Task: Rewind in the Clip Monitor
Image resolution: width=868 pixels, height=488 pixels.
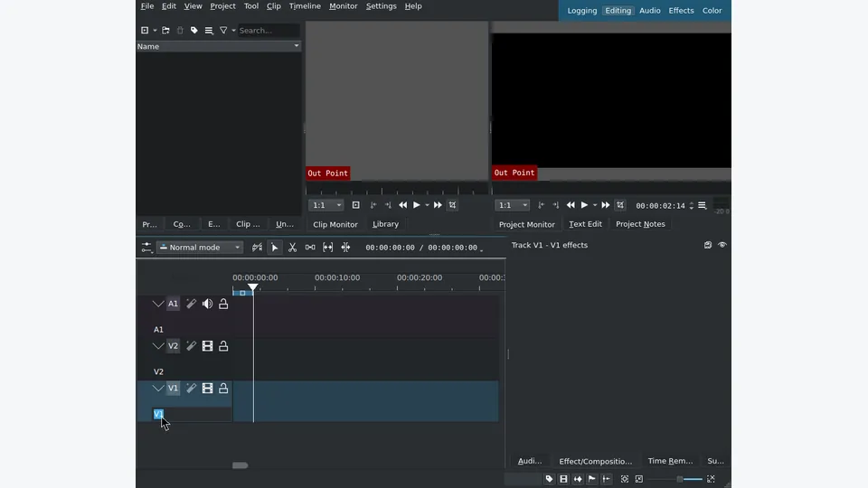Action: click(x=403, y=205)
